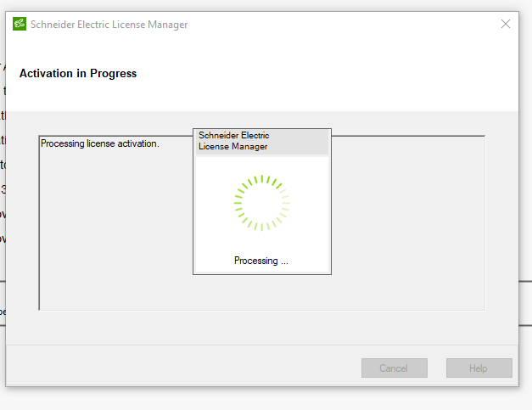
Task: Close the License Manager window
Action: [x=506, y=24]
